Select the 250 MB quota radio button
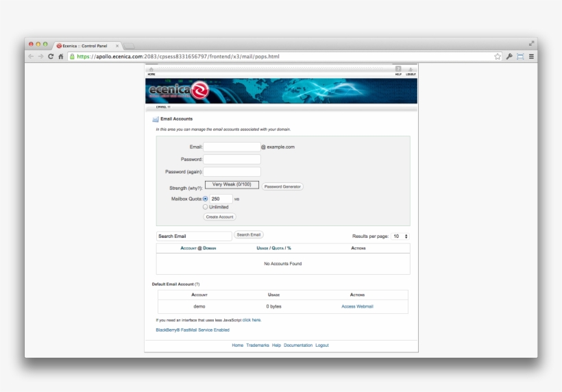Viewport: 562px width, 392px height. 205,199
